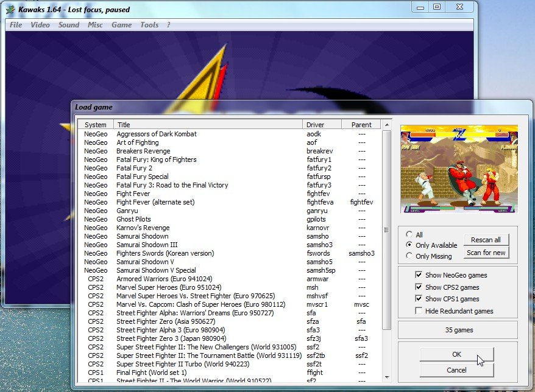Select Street Fighter Alpha: Warriors' Dreams

click(229, 313)
